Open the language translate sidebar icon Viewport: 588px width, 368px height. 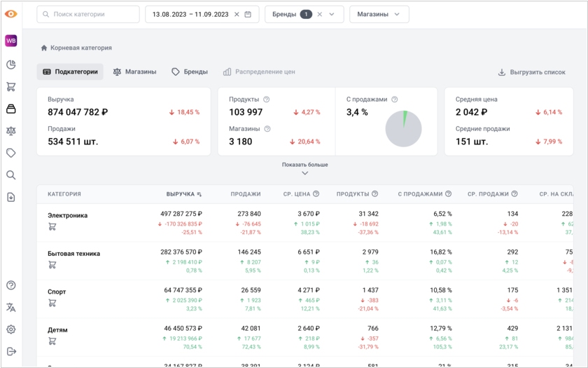pos(11,308)
